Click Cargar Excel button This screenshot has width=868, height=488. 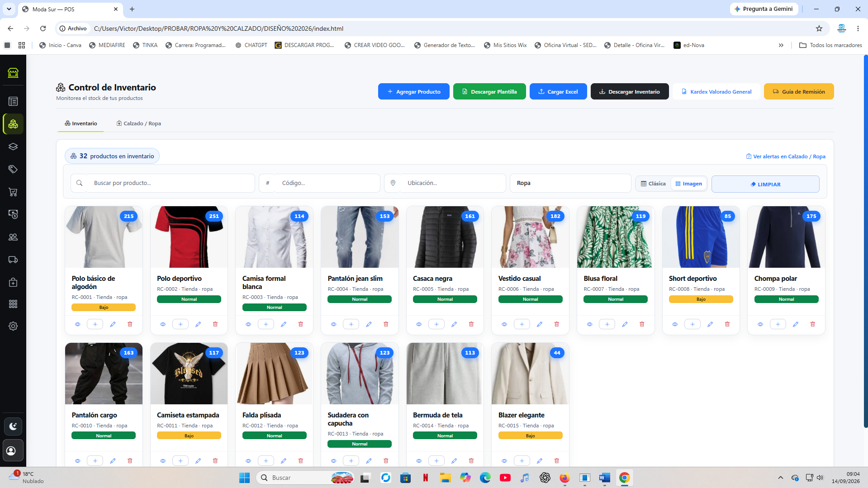558,91
